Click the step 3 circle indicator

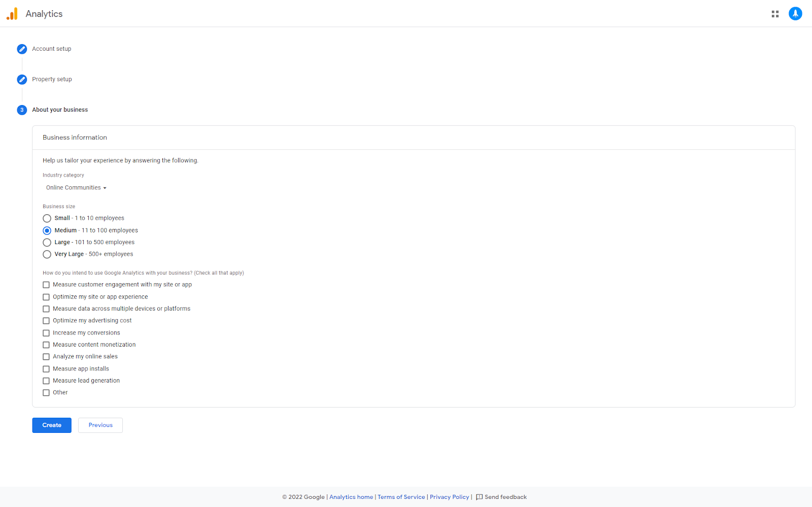point(22,110)
